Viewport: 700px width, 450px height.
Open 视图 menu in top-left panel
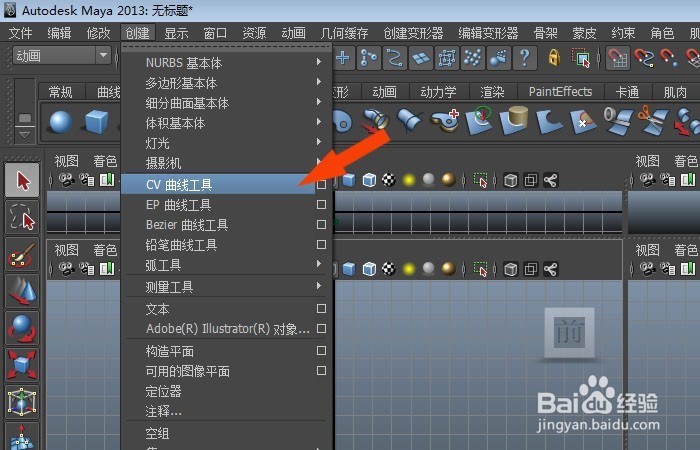coord(67,161)
